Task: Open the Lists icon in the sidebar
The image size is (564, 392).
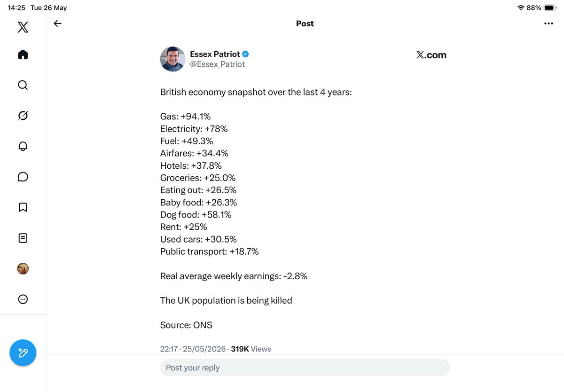Action: (23, 238)
